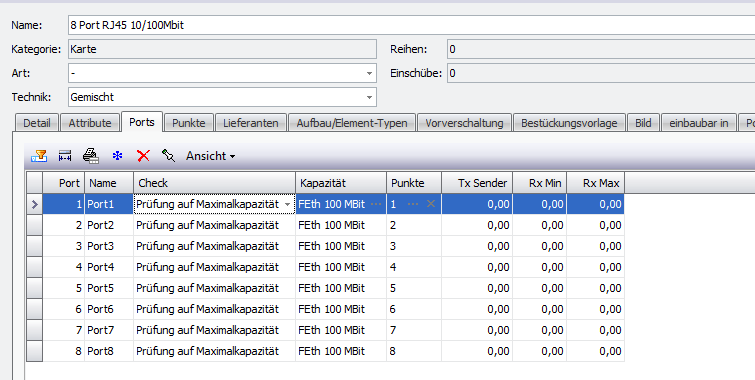Screen dimensions: 755x380
Task: Click the Einschübe field
Action: [601, 73]
